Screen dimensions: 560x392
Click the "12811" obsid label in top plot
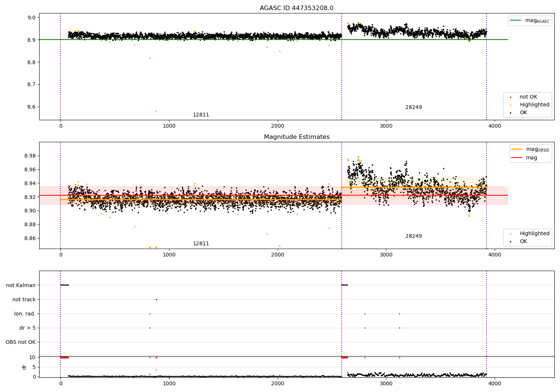201,115
